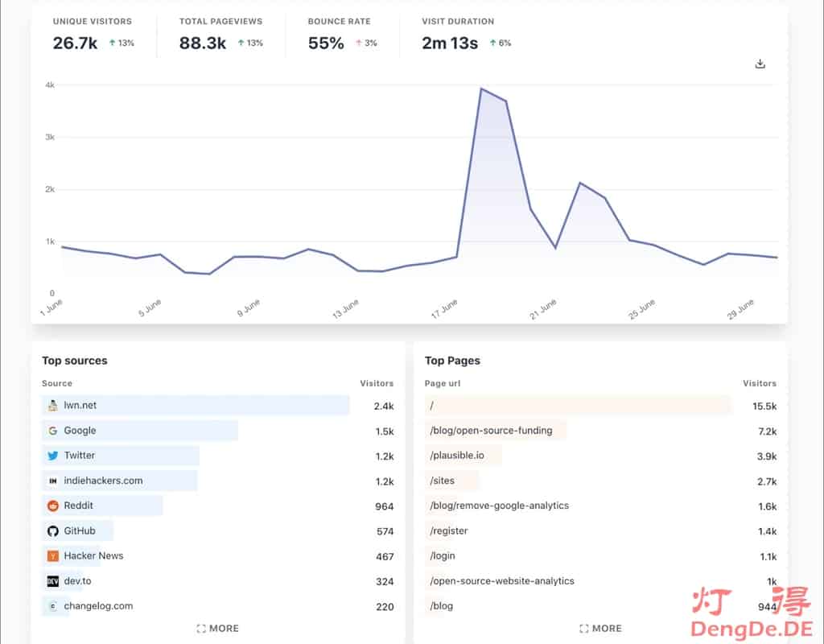Open the /blog/remove-google-analytics page entry

499,506
